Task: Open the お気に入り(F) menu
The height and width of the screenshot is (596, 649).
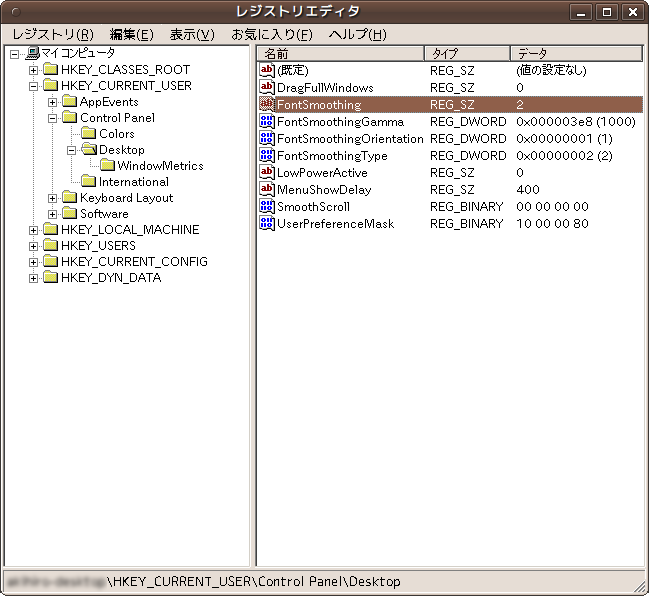Action: click(x=272, y=34)
